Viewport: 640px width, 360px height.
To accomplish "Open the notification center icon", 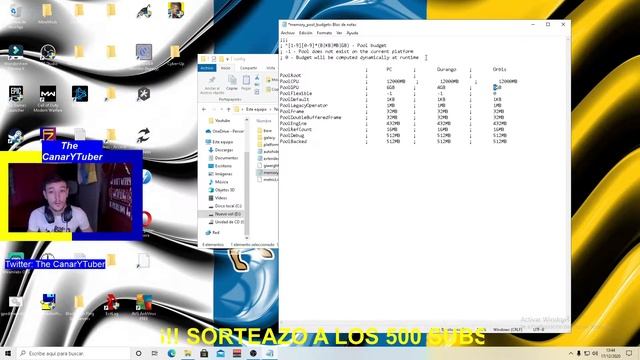I will point(629,353).
